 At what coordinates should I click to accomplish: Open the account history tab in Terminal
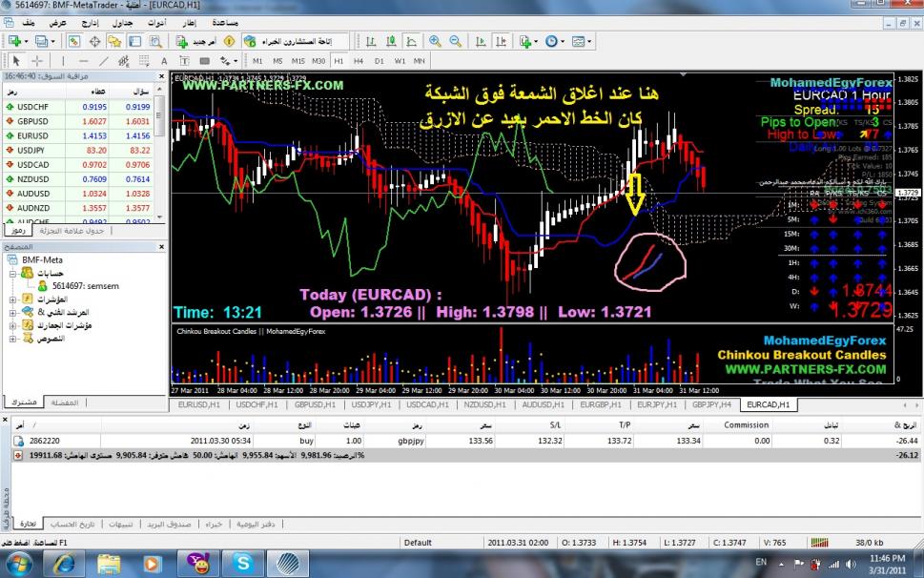click(x=72, y=524)
